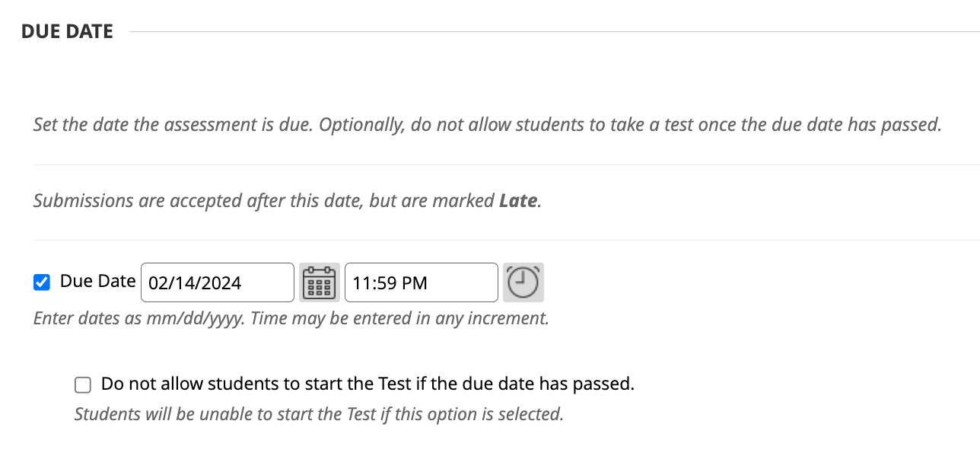Click the 'Do not allow students to start the Test' label
The width and height of the screenshot is (980, 472).
(x=367, y=384)
